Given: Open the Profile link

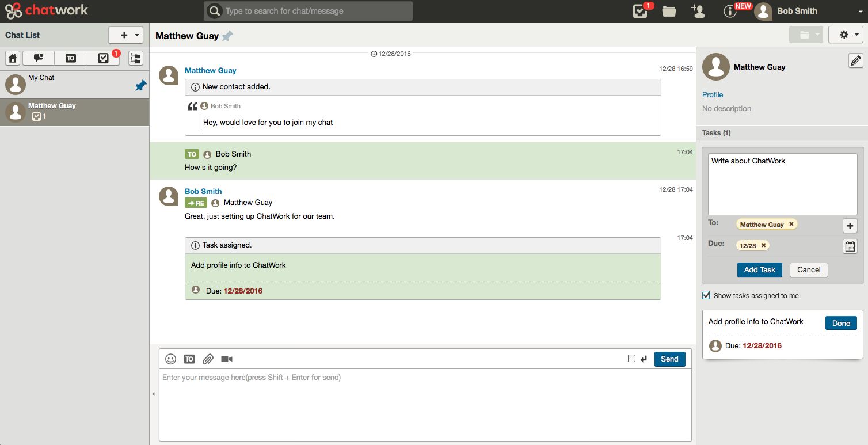Looking at the screenshot, I should point(713,94).
